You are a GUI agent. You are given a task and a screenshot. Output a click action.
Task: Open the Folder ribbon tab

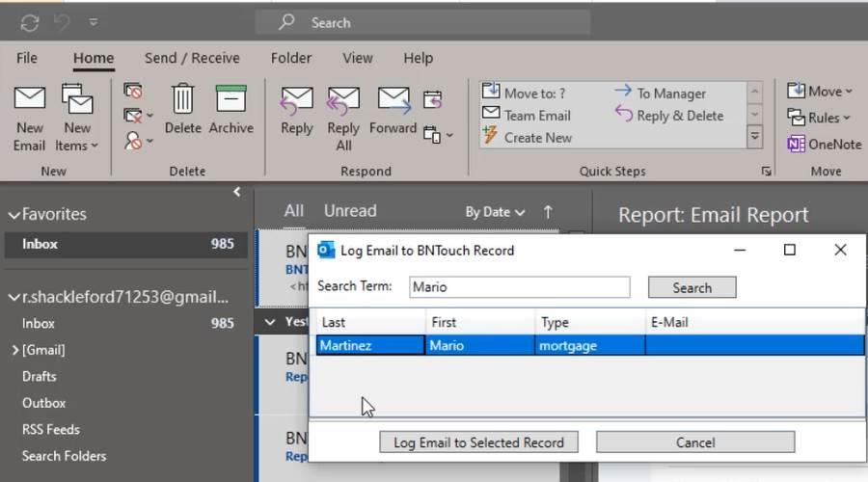coord(291,58)
